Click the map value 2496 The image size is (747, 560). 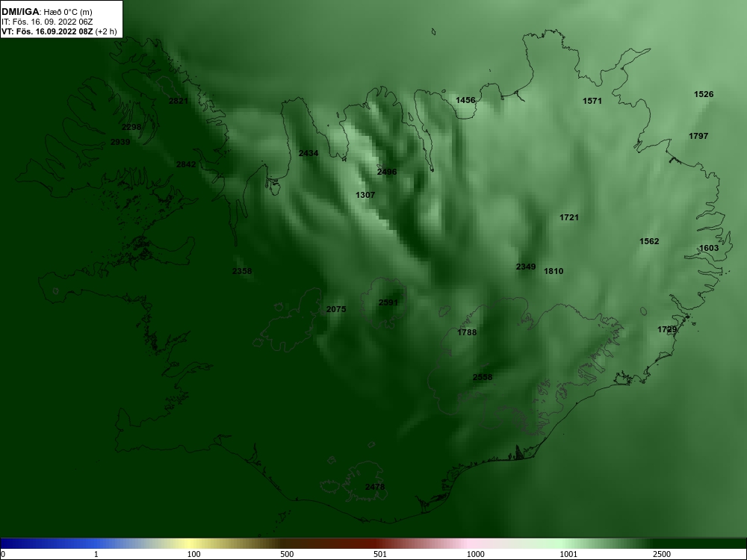(x=387, y=172)
